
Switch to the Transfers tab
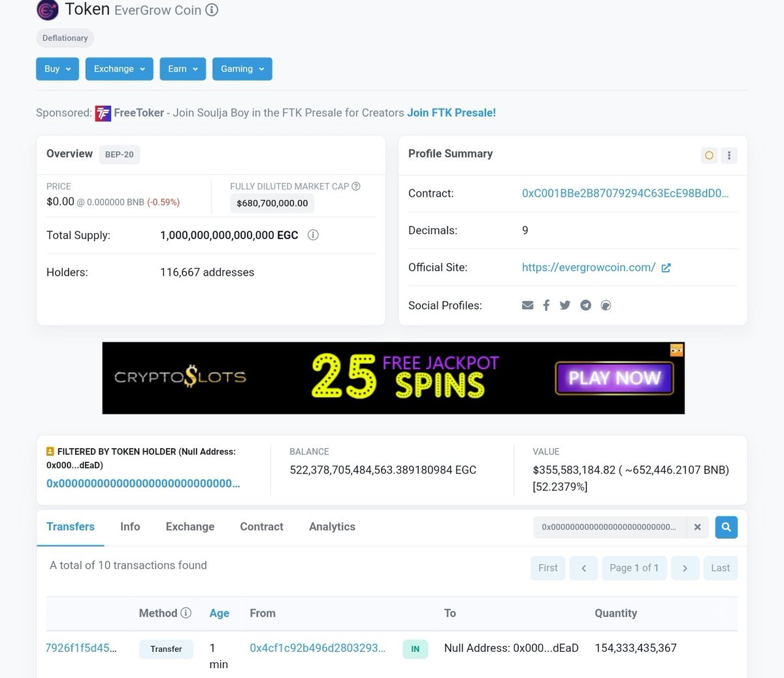(x=71, y=526)
